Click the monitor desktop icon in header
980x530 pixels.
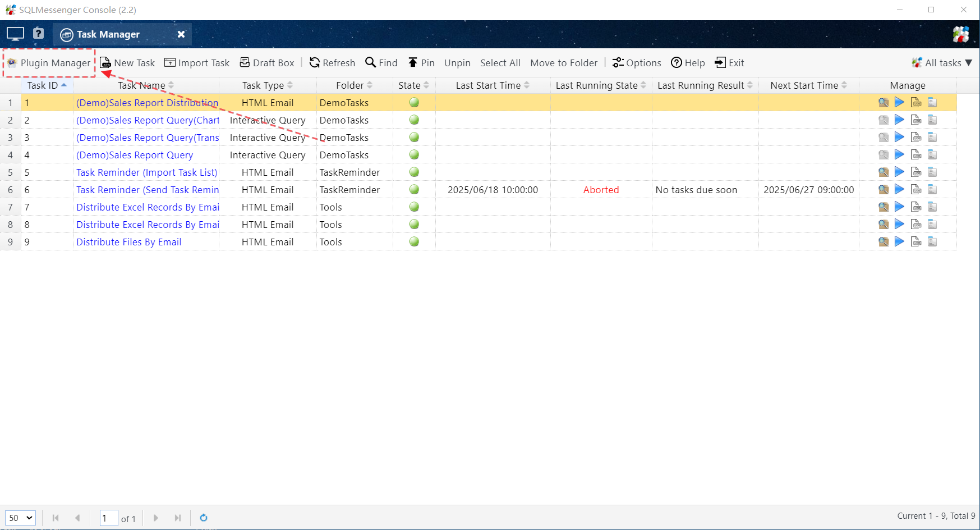[15, 34]
